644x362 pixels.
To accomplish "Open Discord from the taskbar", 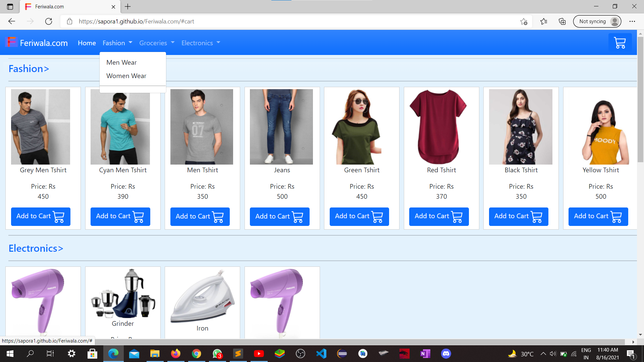I will (446, 354).
